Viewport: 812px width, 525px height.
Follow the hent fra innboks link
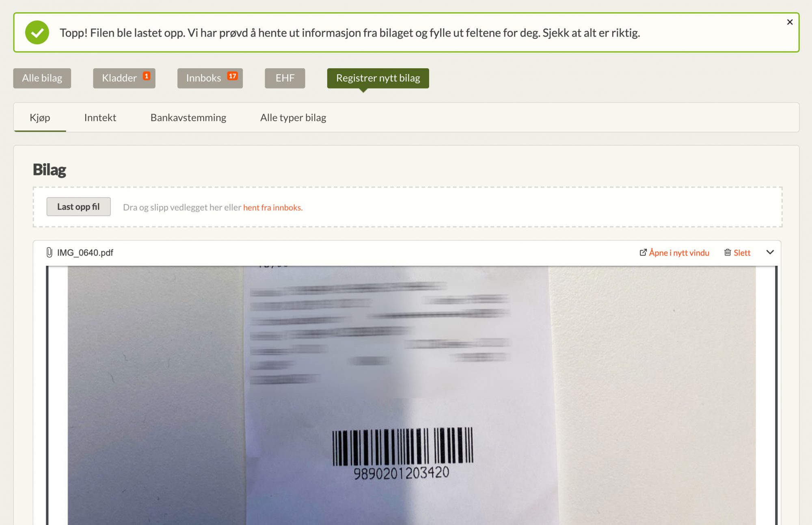click(x=273, y=207)
